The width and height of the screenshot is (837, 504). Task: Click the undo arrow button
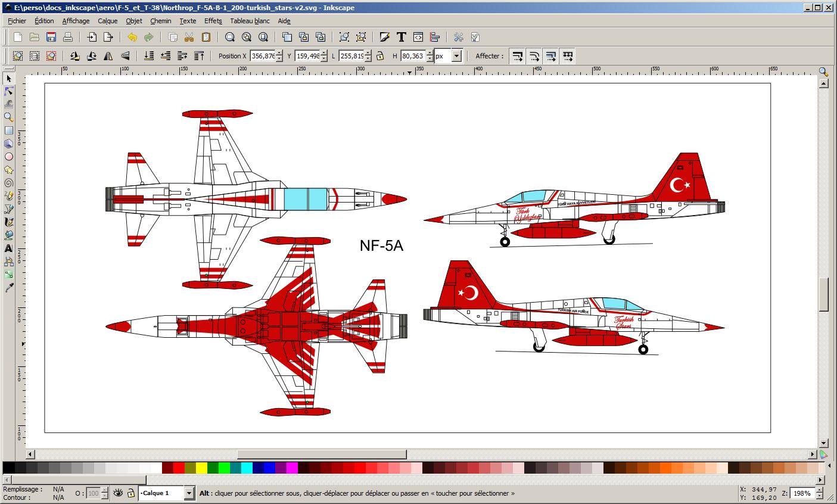point(132,37)
